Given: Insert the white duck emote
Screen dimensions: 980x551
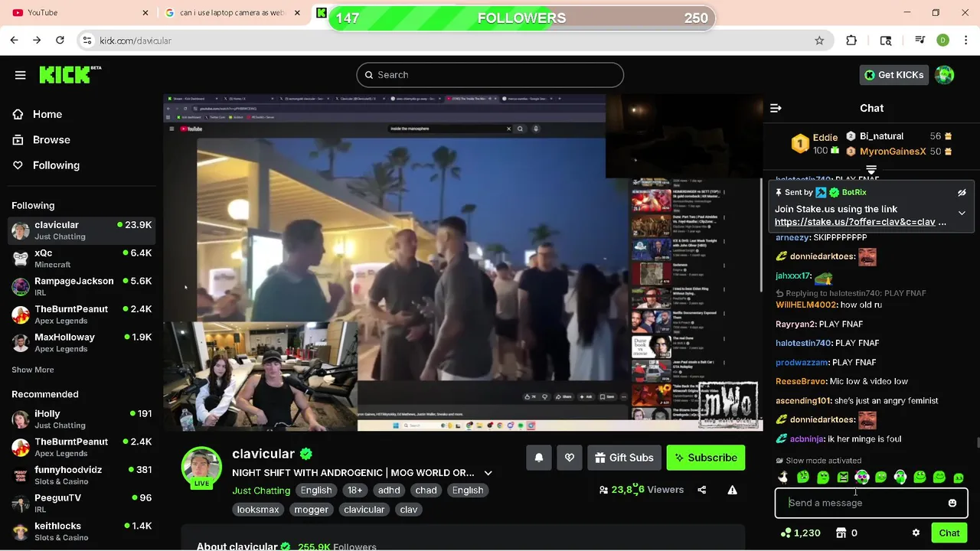Looking at the screenshot, I should [783, 478].
